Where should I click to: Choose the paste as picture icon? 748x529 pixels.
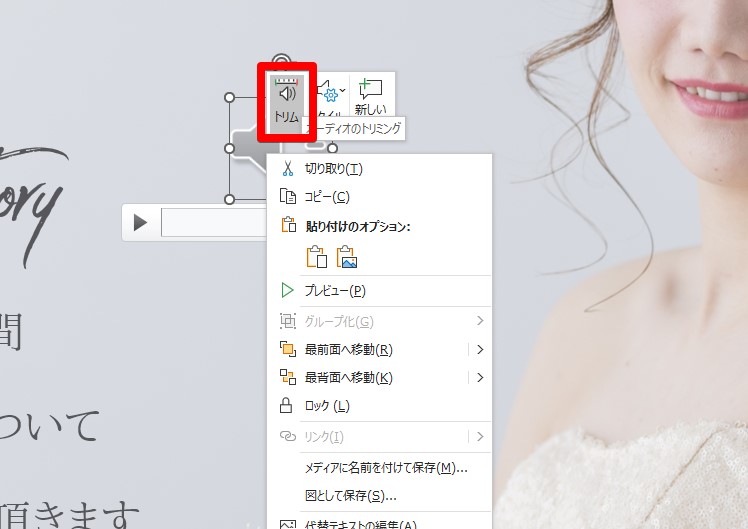click(347, 257)
